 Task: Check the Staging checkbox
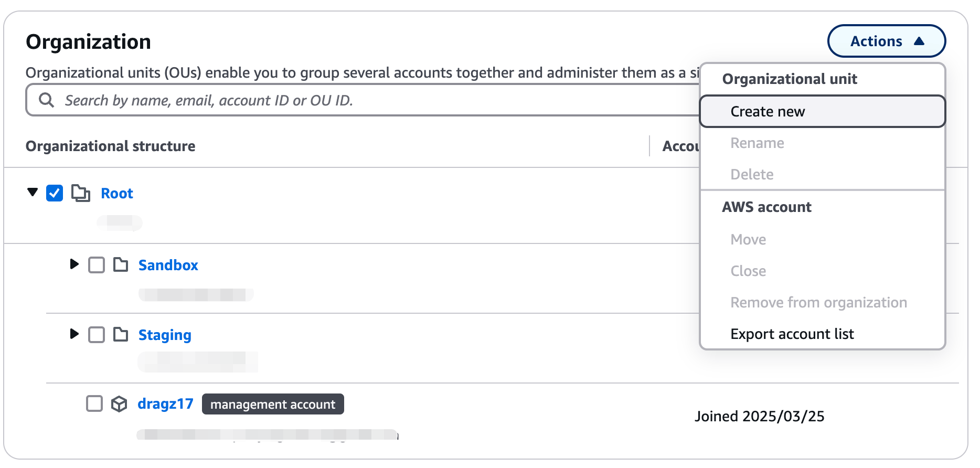[97, 335]
